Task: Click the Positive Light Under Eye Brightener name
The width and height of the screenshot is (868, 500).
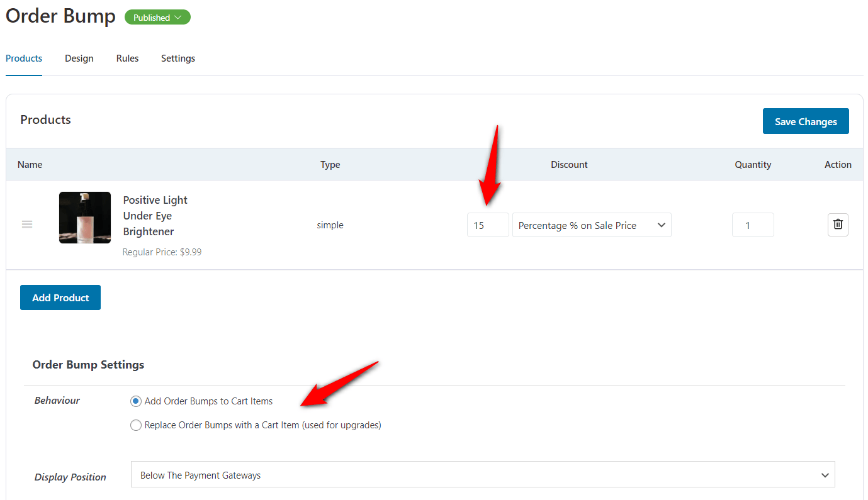Action: [155, 216]
